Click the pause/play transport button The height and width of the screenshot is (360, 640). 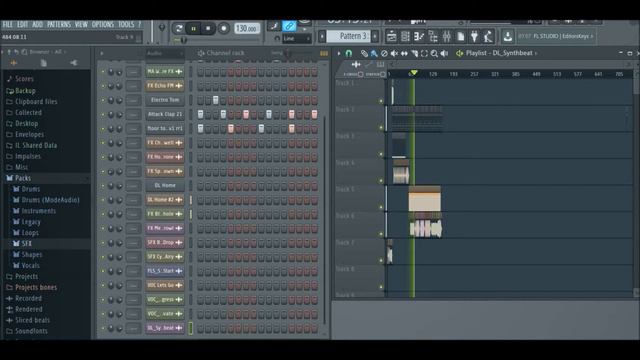point(193,28)
